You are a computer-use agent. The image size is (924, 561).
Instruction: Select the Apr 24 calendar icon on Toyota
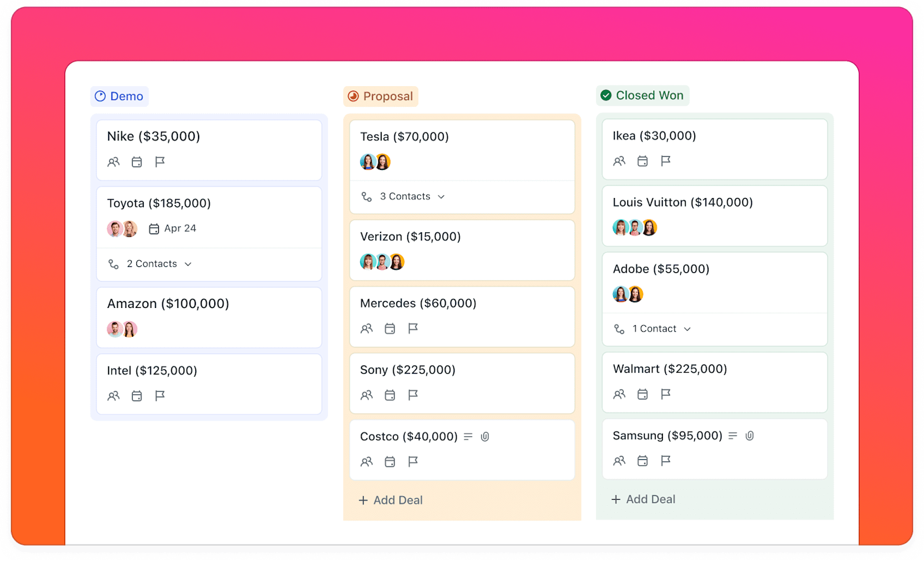(154, 228)
